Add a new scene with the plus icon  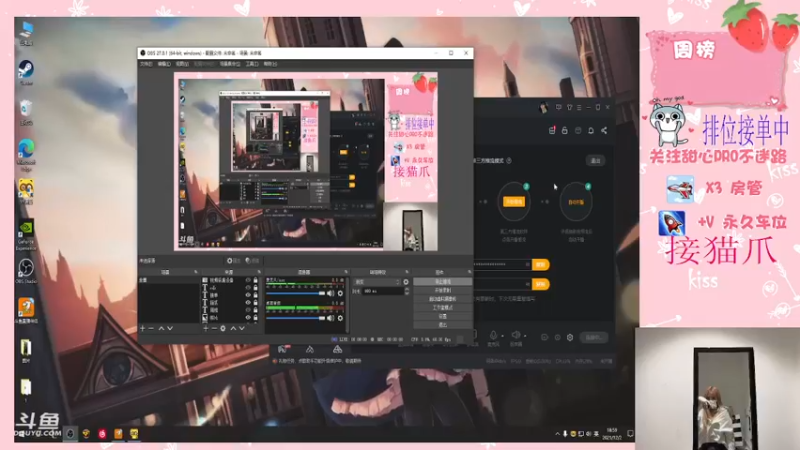pos(142,329)
